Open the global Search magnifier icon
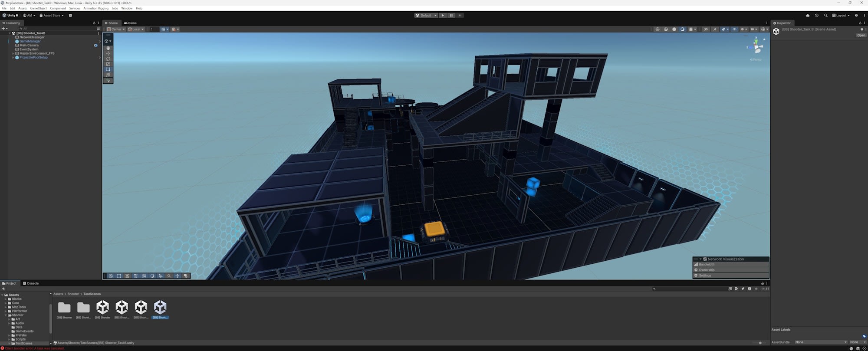 click(x=825, y=16)
